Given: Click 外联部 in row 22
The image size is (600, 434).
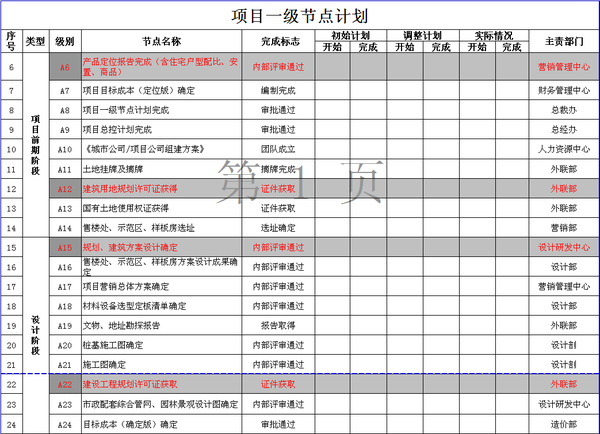Looking at the screenshot, I should 564,384.
